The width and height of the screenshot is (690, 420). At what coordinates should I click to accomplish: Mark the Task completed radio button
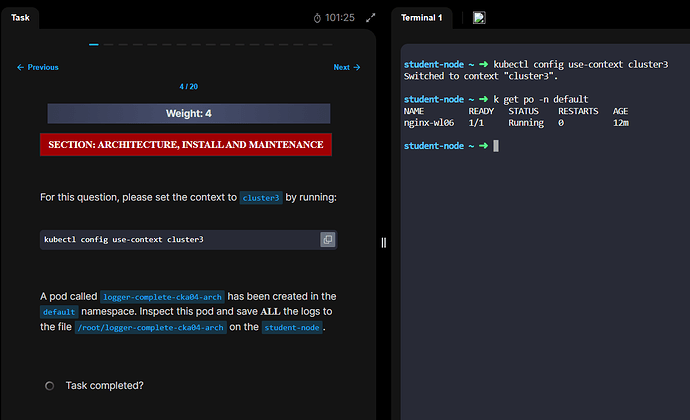tap(50, 385)
